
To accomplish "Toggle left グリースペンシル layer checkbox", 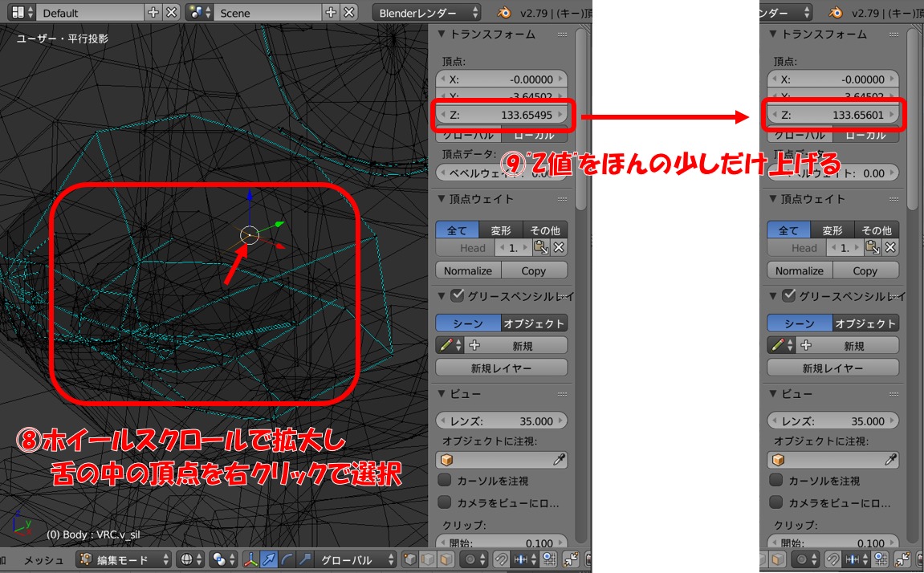I will coord(458,295).
